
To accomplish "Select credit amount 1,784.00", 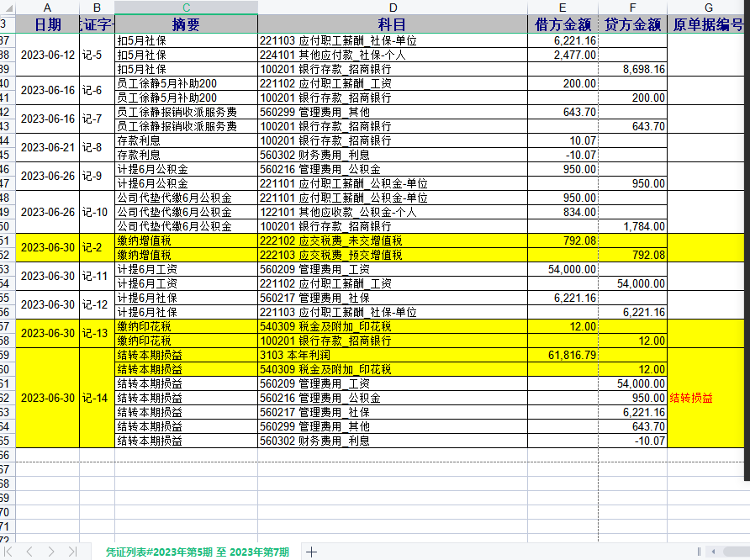I will [632, 226].
